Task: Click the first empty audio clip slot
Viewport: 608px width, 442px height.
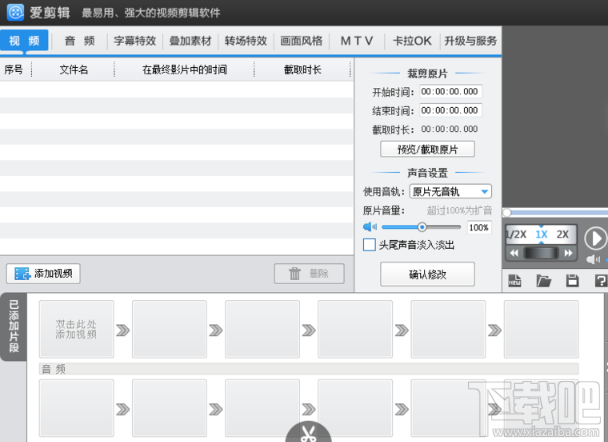Action: coord(76,408)
